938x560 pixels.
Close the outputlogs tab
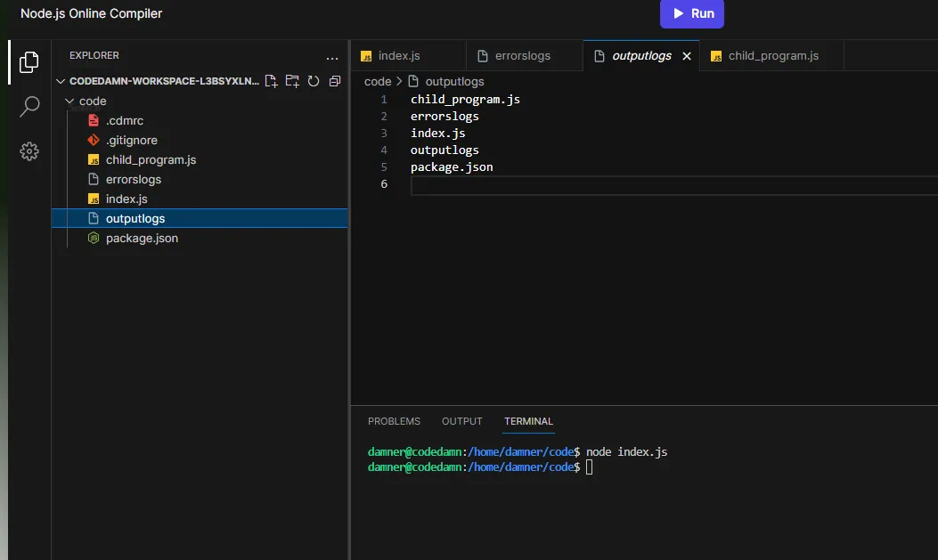click(x=687, y=55)
